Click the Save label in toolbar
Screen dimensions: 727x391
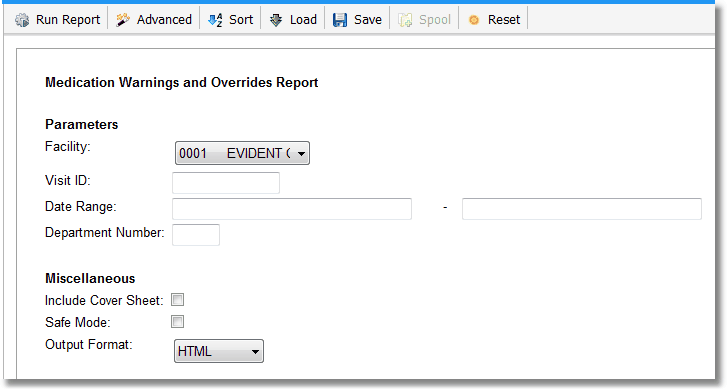368,19
